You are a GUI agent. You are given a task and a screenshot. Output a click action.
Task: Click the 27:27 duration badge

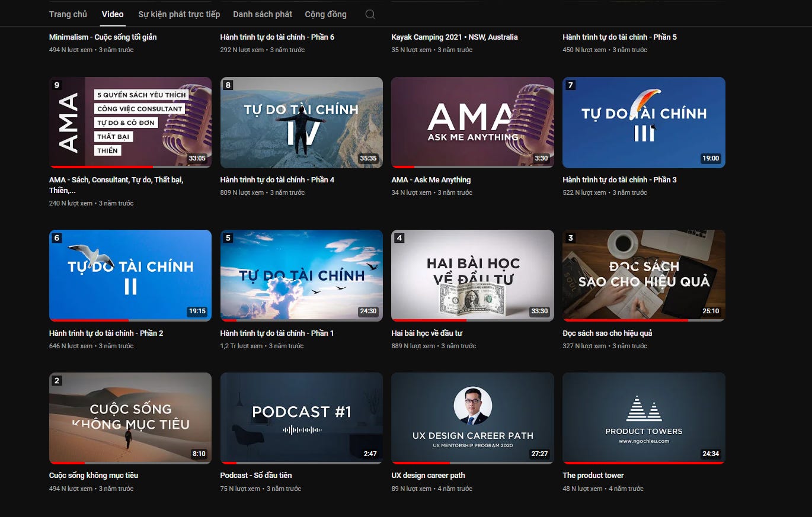539,454
